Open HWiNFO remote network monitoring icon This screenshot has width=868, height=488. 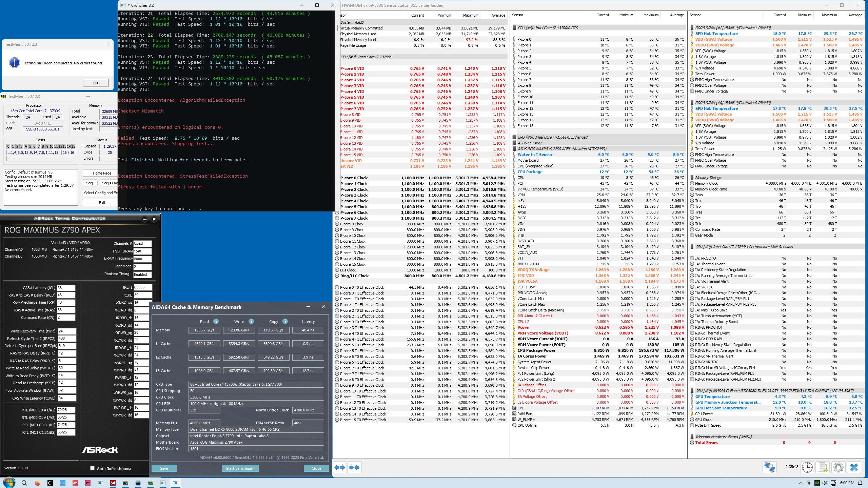pyautogui.click(x=769, y=467)
